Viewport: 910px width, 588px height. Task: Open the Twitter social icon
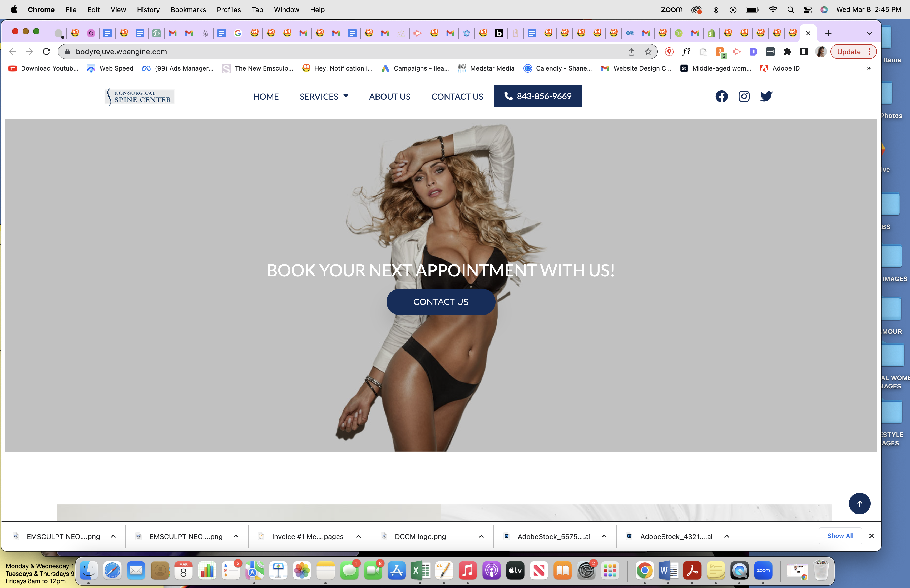[766, 96]
